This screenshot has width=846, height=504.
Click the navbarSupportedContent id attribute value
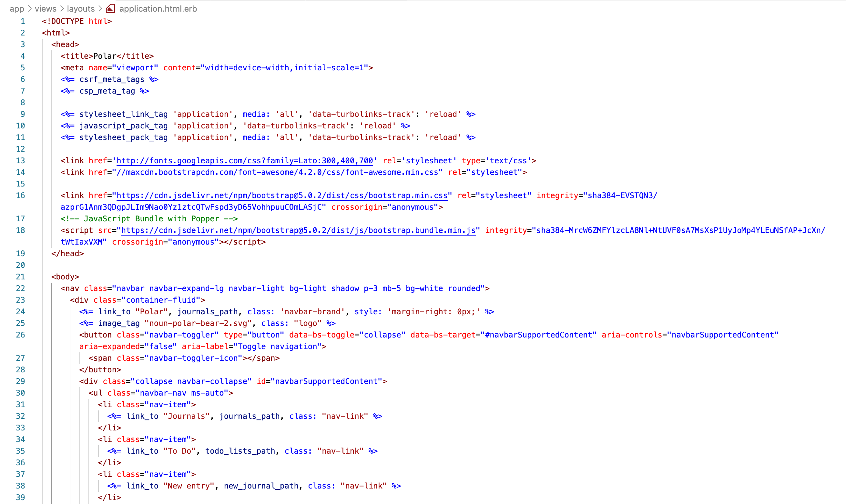point(328,381)
